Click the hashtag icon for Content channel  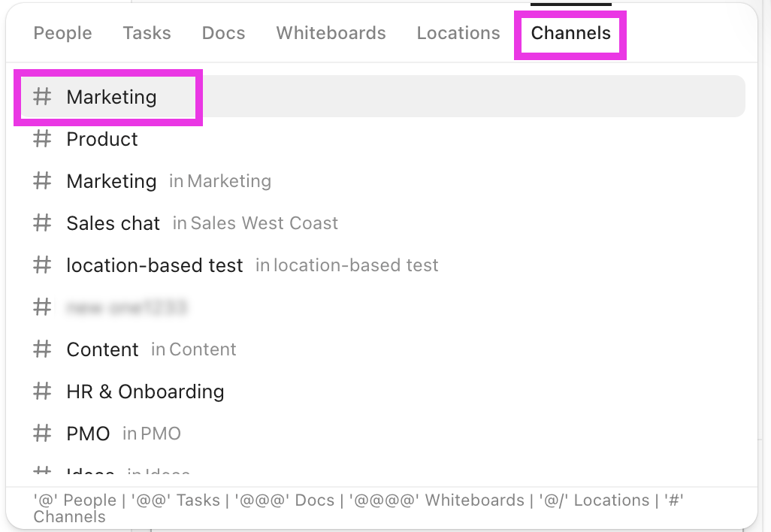coord(42,349)
